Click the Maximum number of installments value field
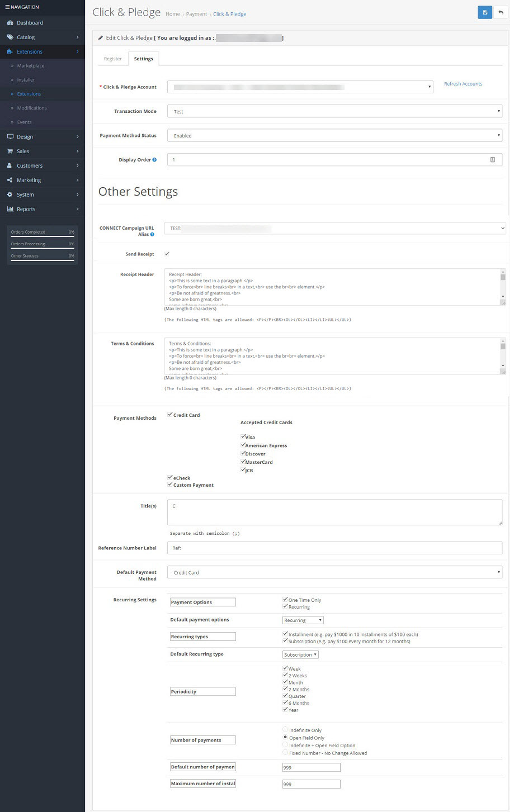Screen dimensions: 514x812 (311, 784)
